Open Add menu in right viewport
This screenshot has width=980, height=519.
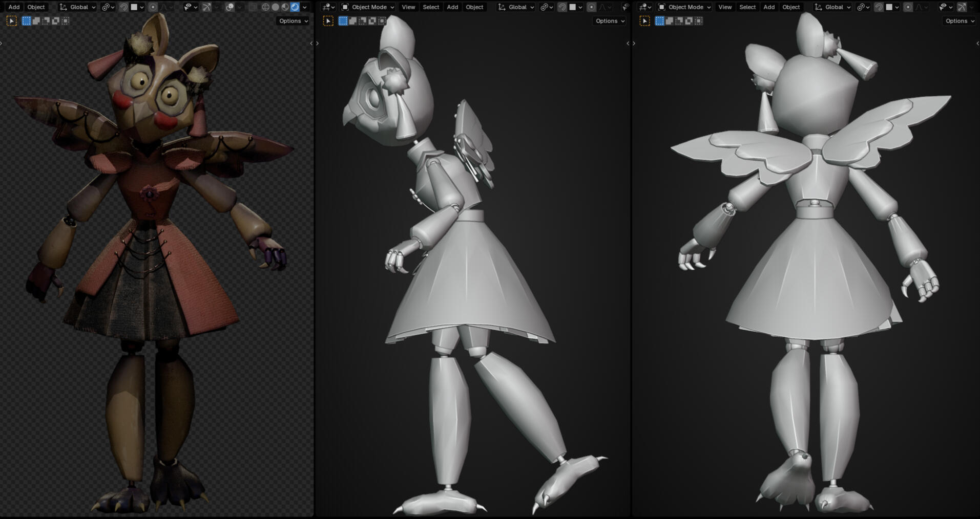pos(769,7)
